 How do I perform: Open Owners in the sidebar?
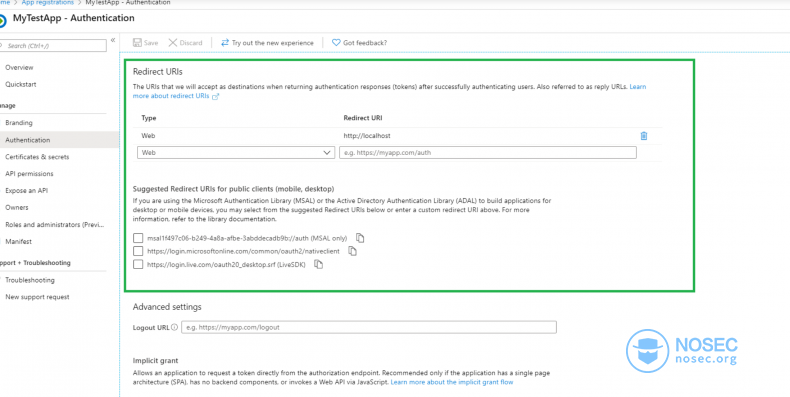pyautogui.click(x=17, y=207)
